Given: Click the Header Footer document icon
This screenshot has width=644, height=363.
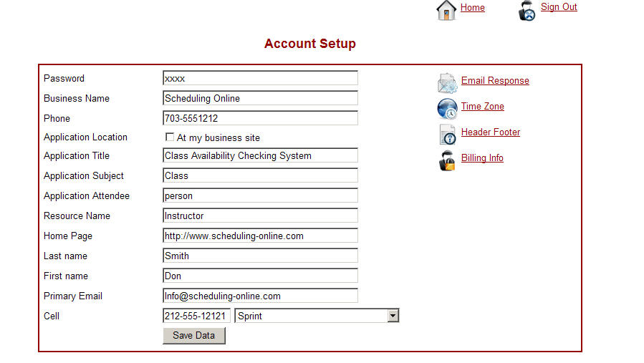Looking at the screenshot, I should pos(447,135).
